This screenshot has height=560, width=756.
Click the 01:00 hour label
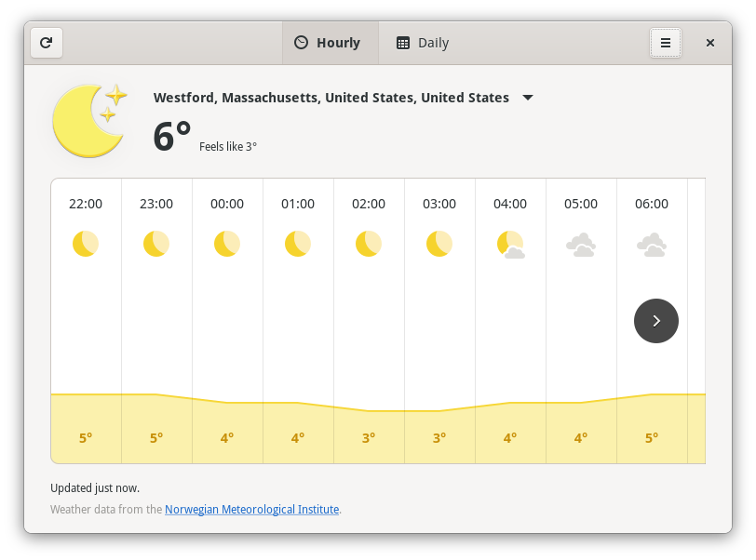(298, 204)
